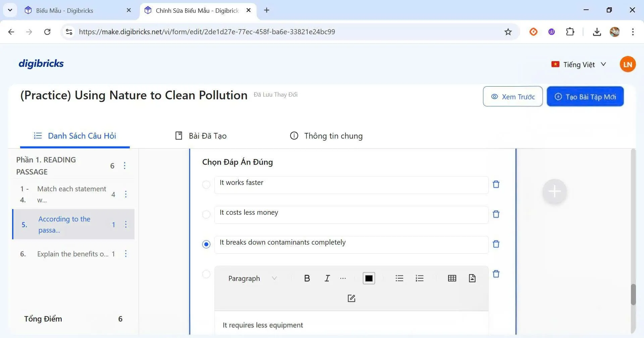Open the black text color swatch
The image size is (644, 338).
(369, 278)
